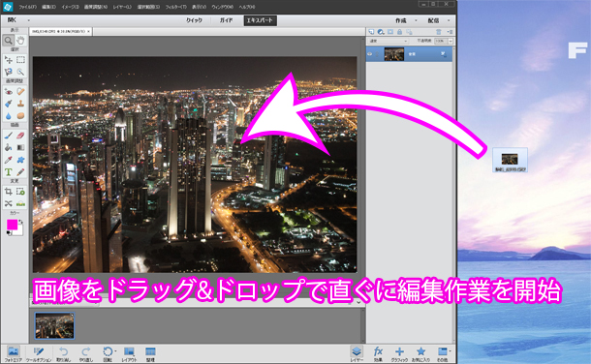Select the Rectangular Marquee tool
591x364 pixels.
(20, 60)
